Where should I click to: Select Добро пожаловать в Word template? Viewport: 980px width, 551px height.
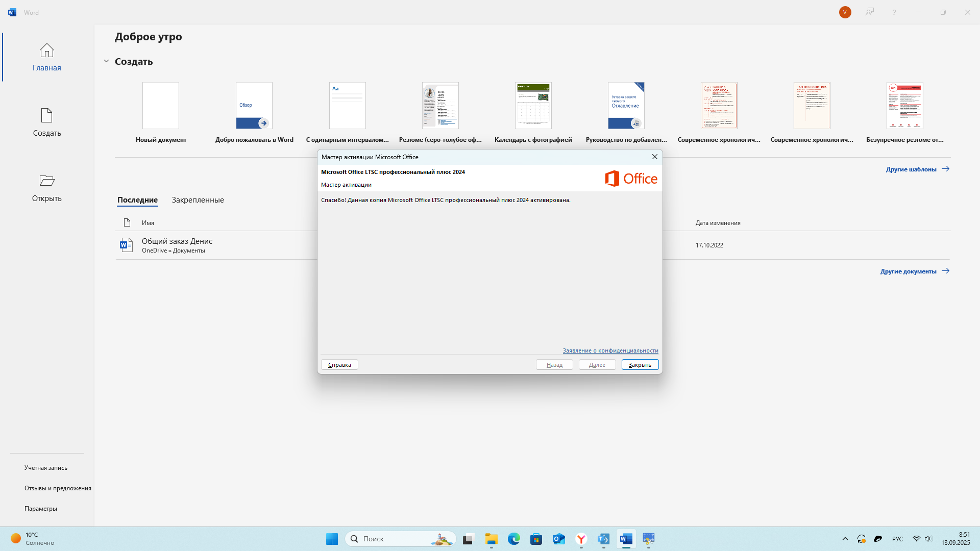(254, 106)
